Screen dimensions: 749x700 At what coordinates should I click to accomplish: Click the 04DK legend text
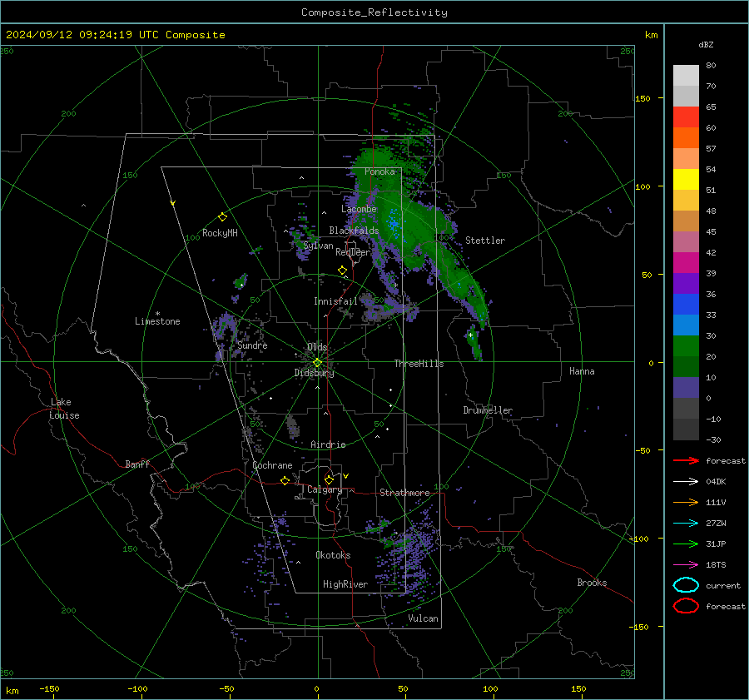click(716, 482)
